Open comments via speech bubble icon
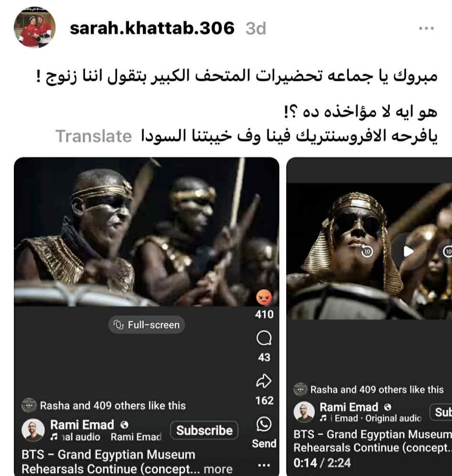The width and height of the screenshot is (452, 476). [264, 338]
